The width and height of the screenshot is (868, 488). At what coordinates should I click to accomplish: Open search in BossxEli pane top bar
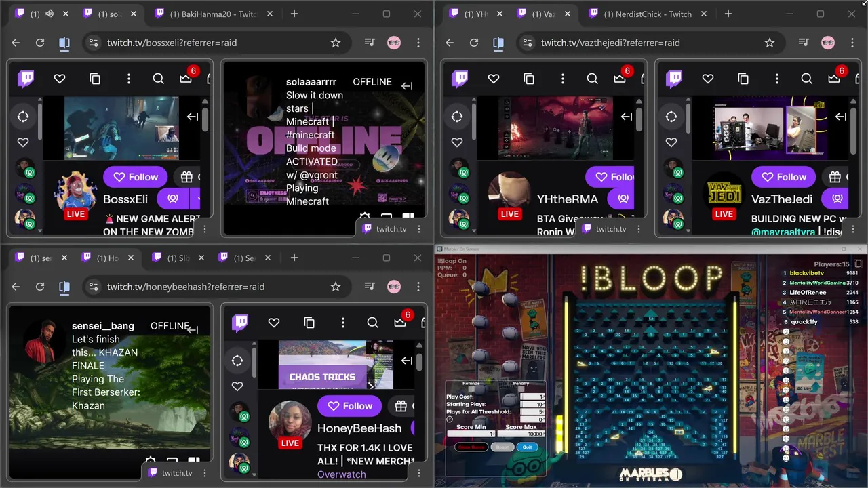click(159, 79)
